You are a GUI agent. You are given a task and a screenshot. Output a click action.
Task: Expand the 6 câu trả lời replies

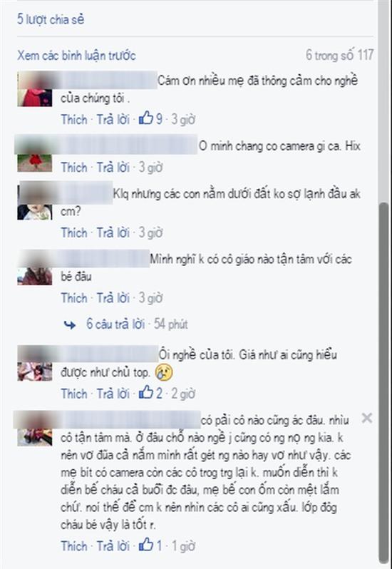tap(115, 324)
